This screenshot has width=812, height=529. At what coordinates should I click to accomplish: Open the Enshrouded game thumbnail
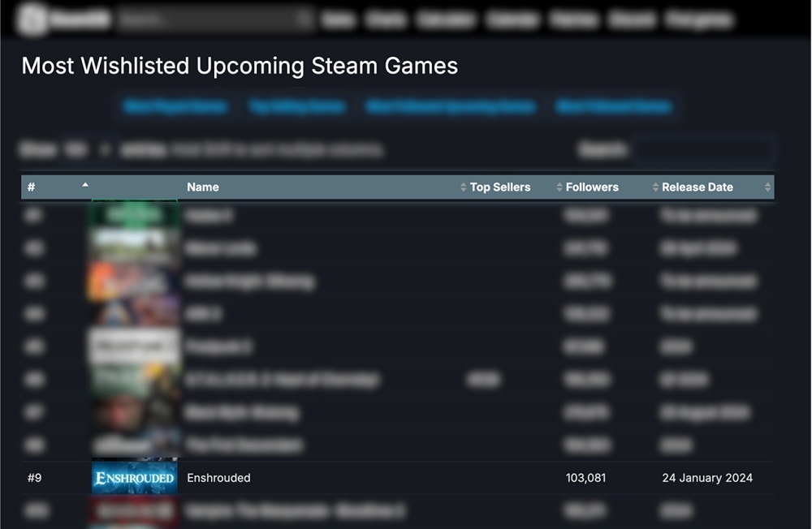(x=134, y=478)
